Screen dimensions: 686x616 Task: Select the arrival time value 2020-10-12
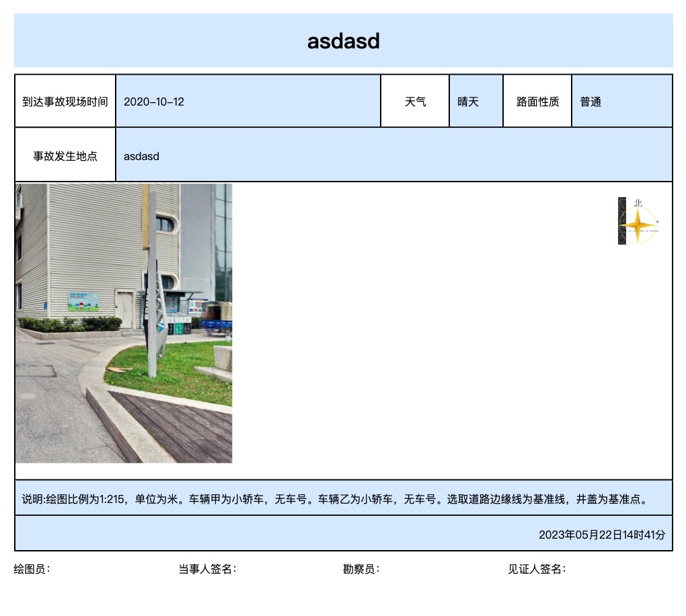tap(153, 102)
